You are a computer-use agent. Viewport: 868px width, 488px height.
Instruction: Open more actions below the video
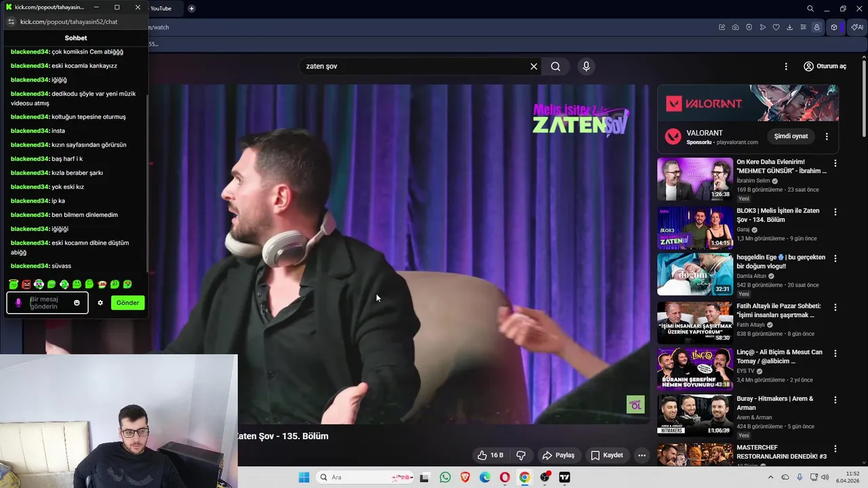pyautogui.click(x=642, y=455)
